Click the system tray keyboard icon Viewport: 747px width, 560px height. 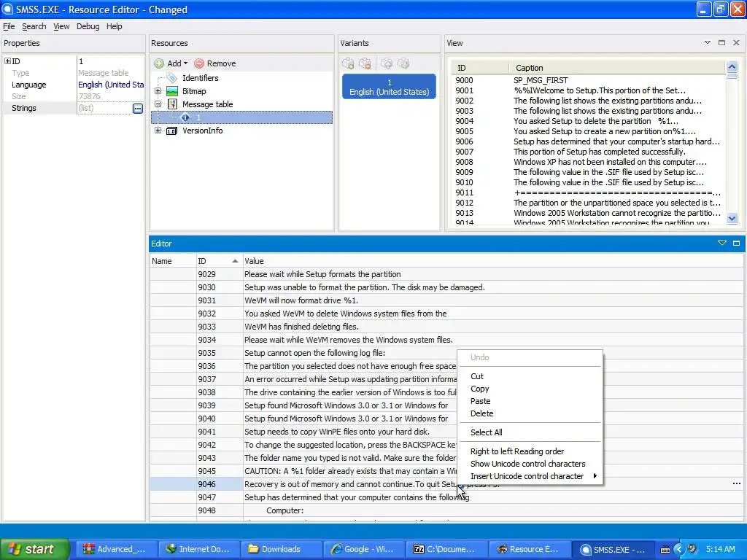[x=665, y=550]
